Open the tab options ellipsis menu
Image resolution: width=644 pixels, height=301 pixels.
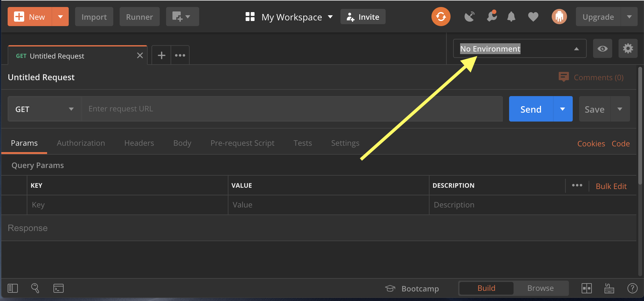180,55
